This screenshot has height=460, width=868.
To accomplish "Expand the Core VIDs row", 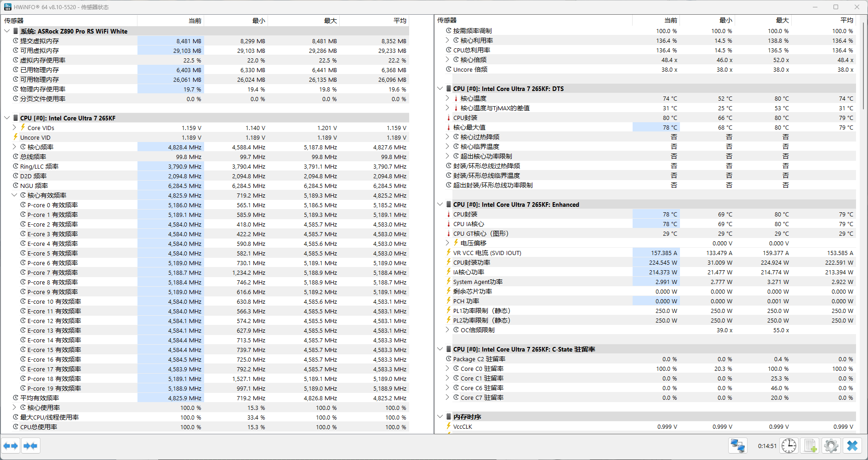I will (14, 128).
